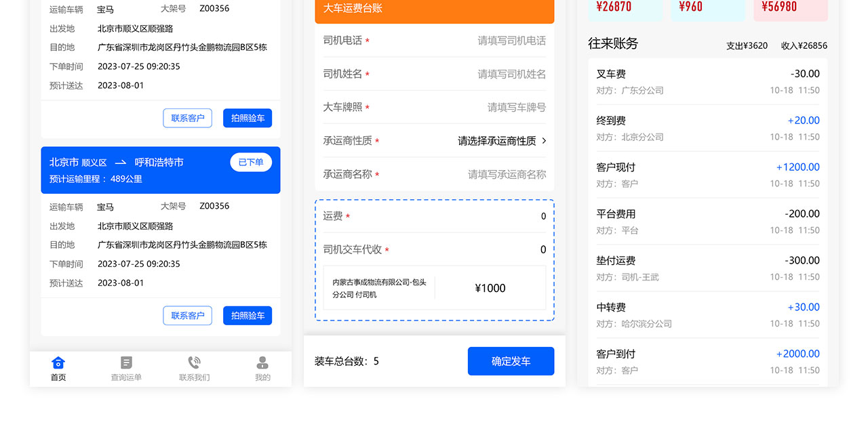Focus the 承运商名称 input field

click(x=435, y=174)
